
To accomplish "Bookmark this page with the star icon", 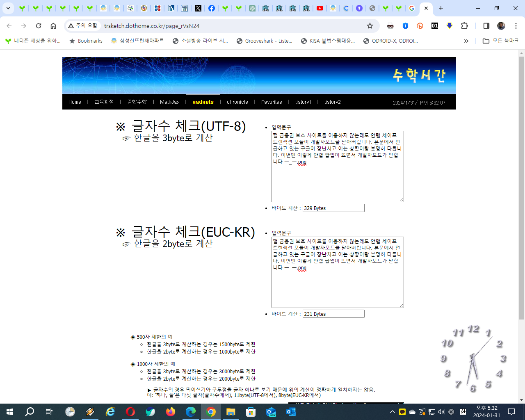I will point(370,26).
